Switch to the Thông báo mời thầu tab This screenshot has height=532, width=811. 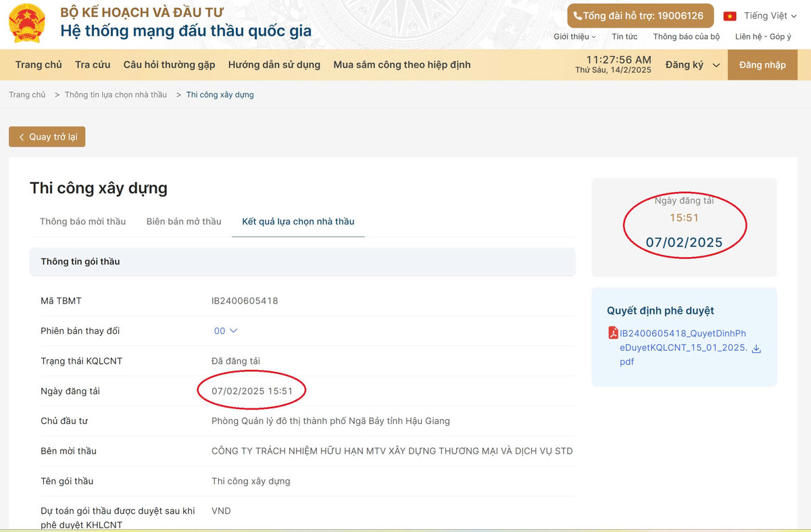[x=83, y=221]
